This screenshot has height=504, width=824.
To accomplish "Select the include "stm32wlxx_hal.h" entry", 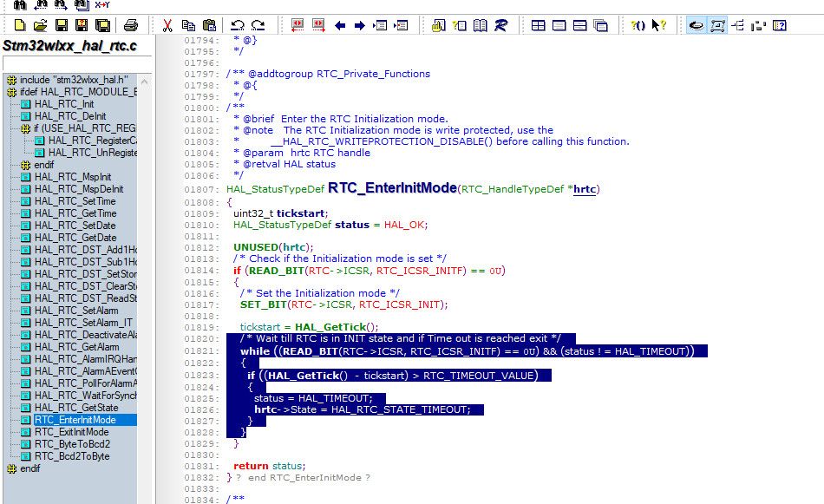I will (74, 80).
